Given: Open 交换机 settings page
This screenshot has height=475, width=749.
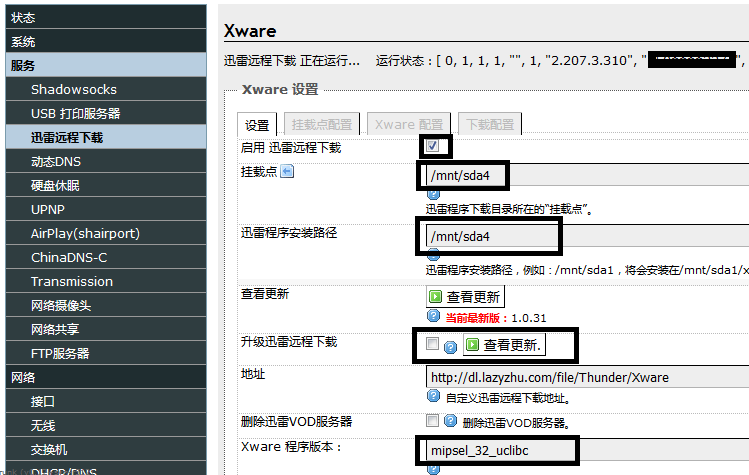Looking at the screenshot, I should [106, 449].
